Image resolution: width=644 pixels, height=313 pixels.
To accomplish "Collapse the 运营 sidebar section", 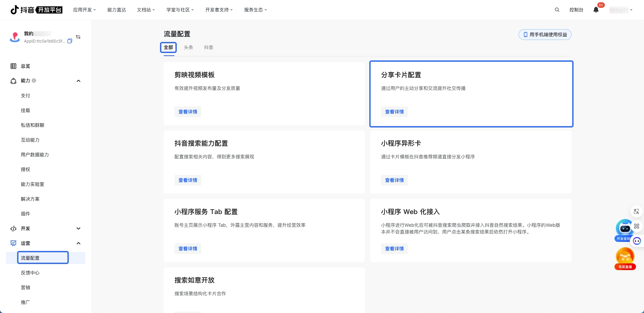I will click(78, 243).
